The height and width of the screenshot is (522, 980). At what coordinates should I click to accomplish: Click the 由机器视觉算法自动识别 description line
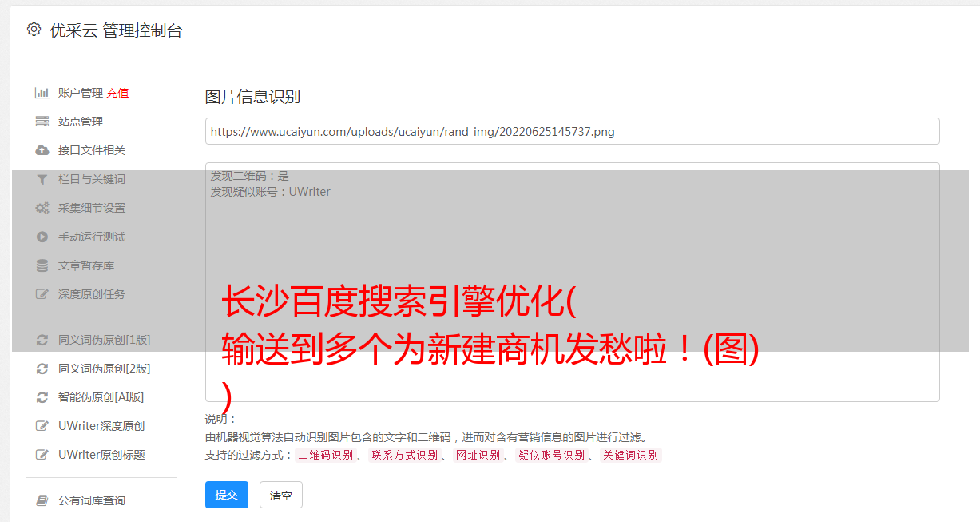click(x=426, y=437)
